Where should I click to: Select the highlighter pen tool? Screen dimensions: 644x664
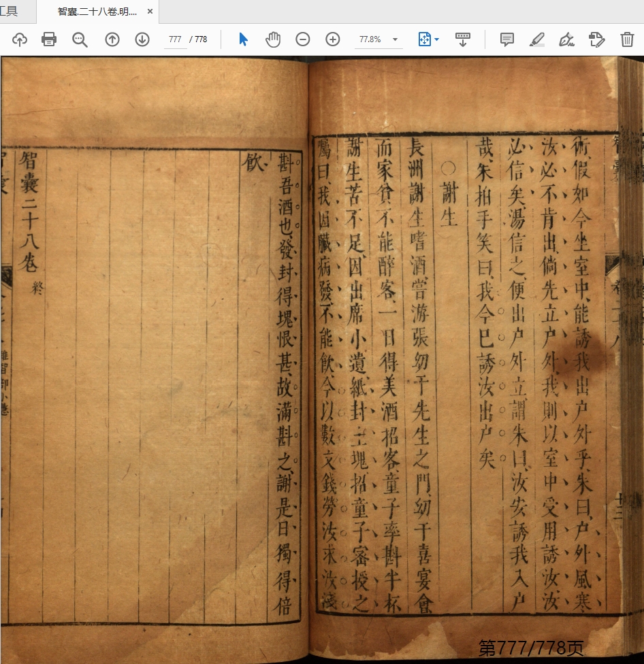pos(537,39)
